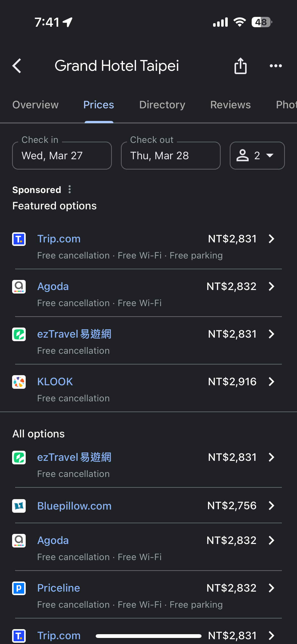Tap the Sponsored info dots icon
Screen dimensions: 297x644
(70, 189)
